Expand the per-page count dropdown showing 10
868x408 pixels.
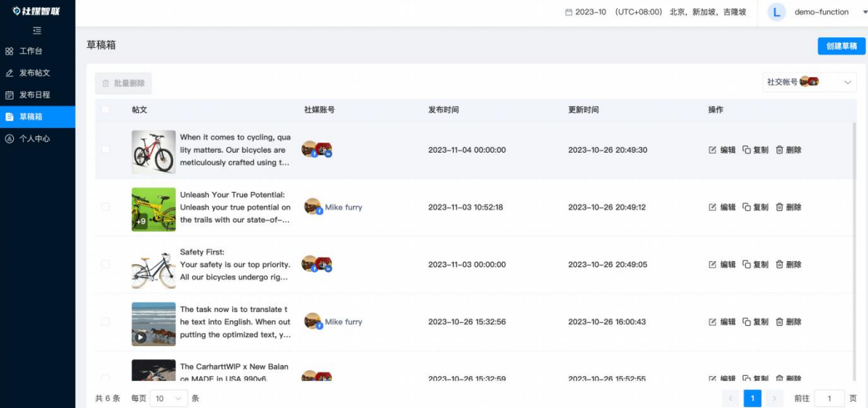pyautogui.click(x=168, y=399)
